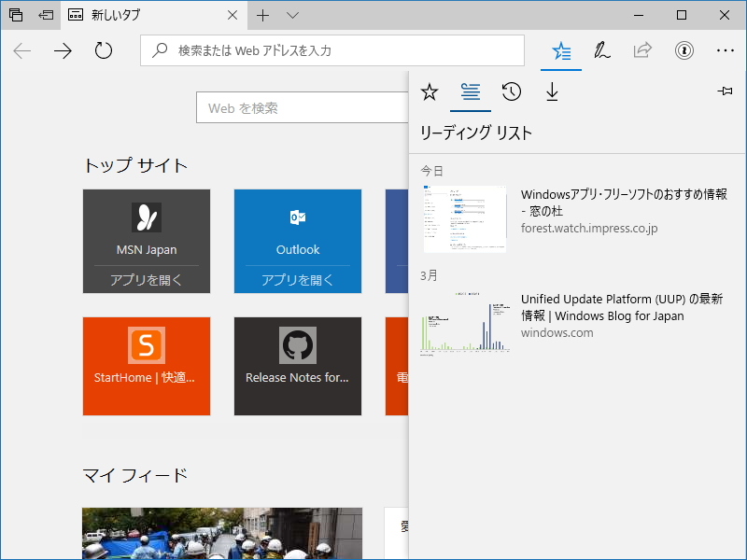Show tab previews with top-left icon
The height and width of the screenshot is (560, 747).
(x=13, y=15)
